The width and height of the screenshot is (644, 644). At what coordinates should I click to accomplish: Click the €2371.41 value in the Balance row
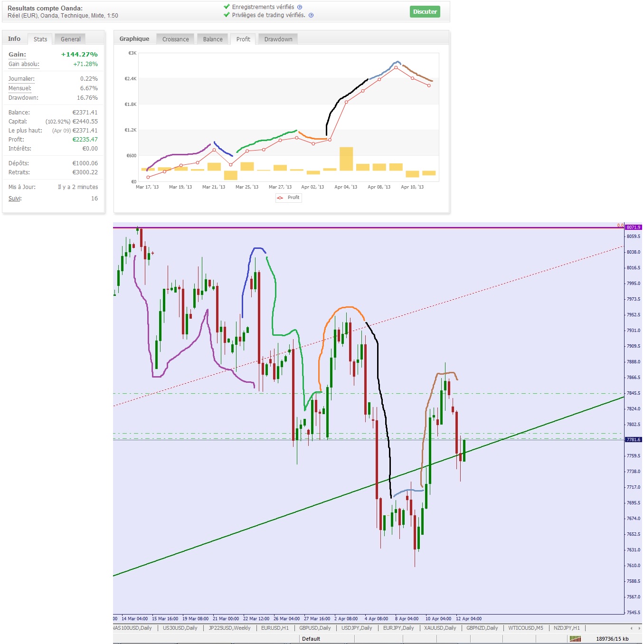coord(85,113)
